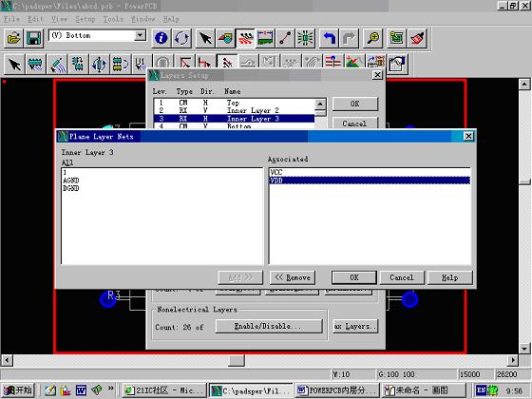The image size is (532, 399).
Task: Click the Zoom magnifier icon
Action: coord(373,38)
